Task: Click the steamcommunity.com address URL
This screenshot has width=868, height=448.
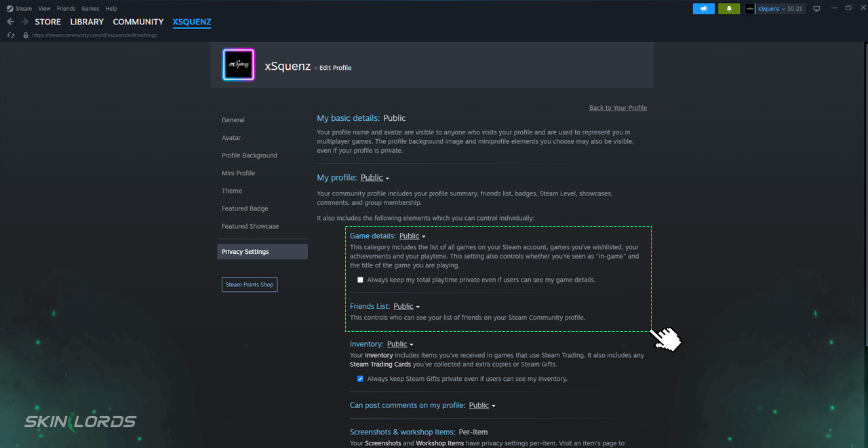Action: click(94, 35)
